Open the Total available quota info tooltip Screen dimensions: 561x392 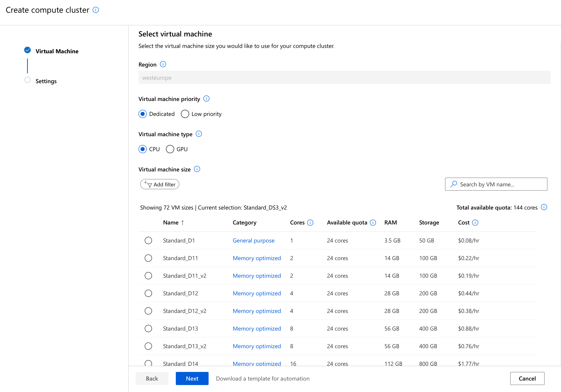(544, 207)
